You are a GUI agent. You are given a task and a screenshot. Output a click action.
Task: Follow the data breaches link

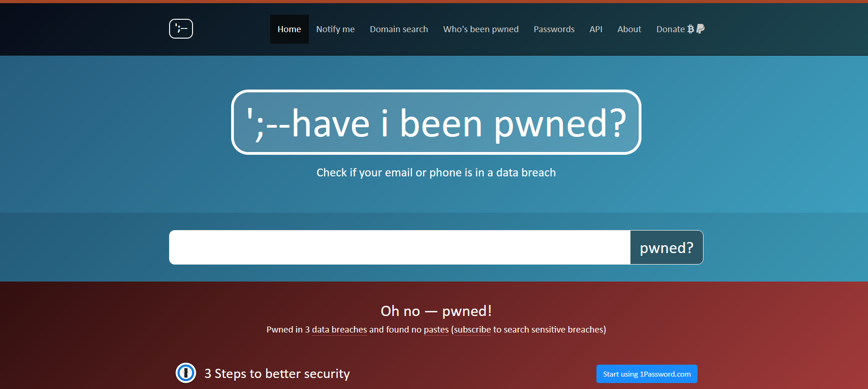click(340, 330)
